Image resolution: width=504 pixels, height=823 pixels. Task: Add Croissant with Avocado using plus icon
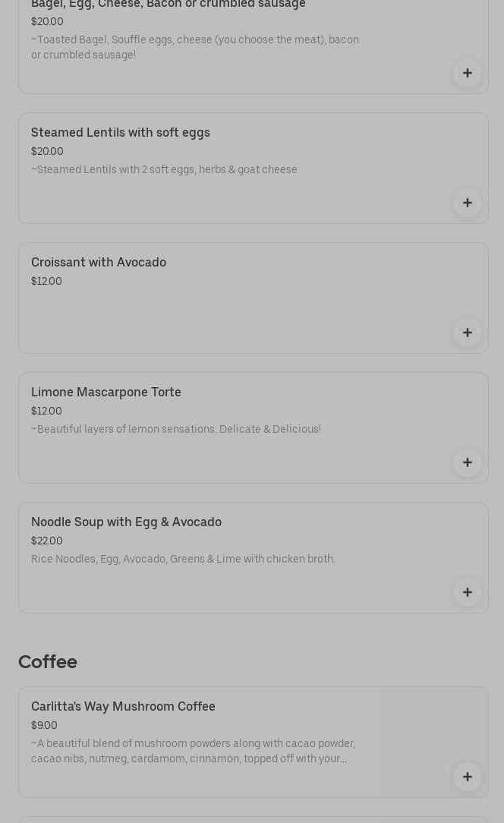[x=467, y=333]
